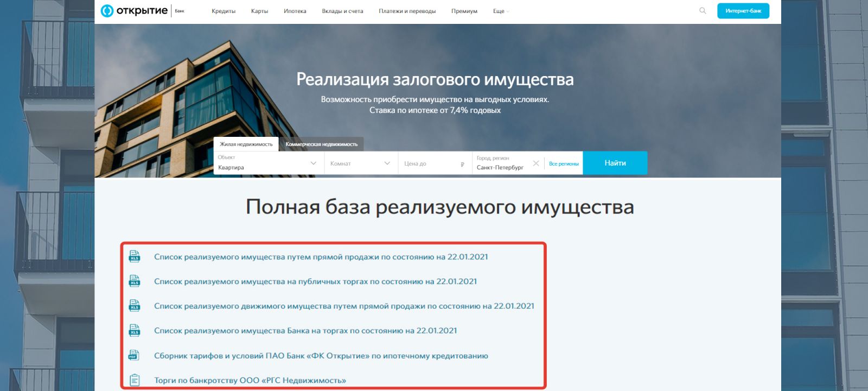Expand the Еще menu in header
The width and height of the screenshot is (868, 391).
pyautogui.click(x=501, y=11)
